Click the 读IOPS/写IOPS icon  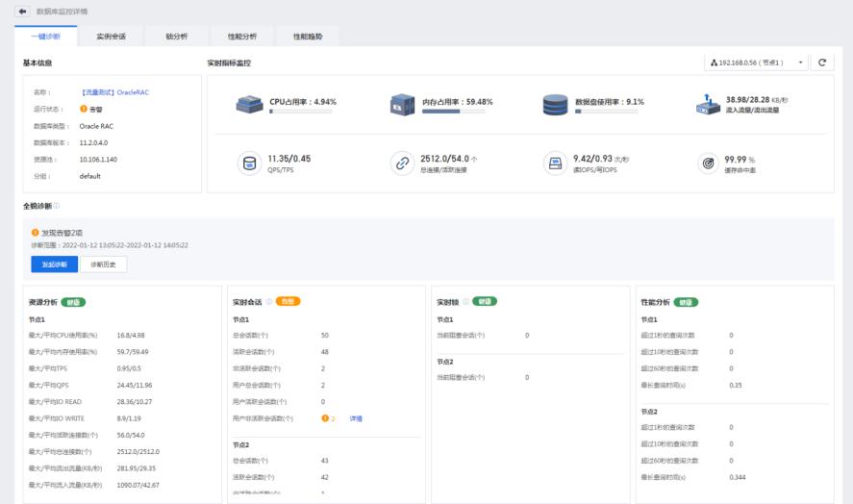[x=555, y=163]
